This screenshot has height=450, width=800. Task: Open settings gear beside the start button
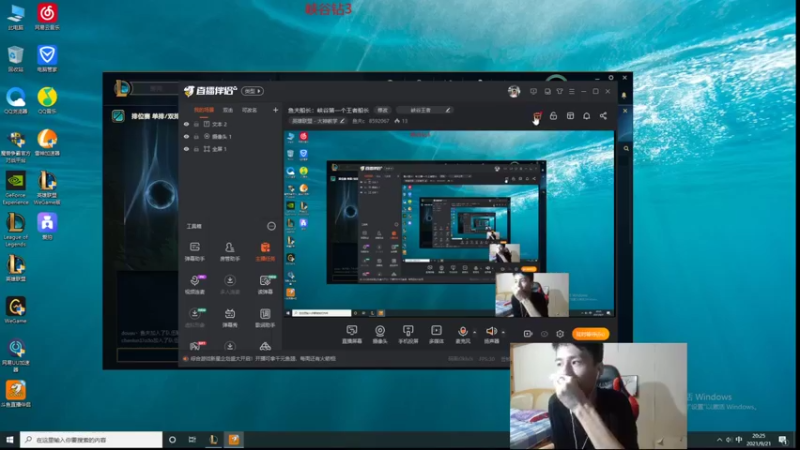560,334
